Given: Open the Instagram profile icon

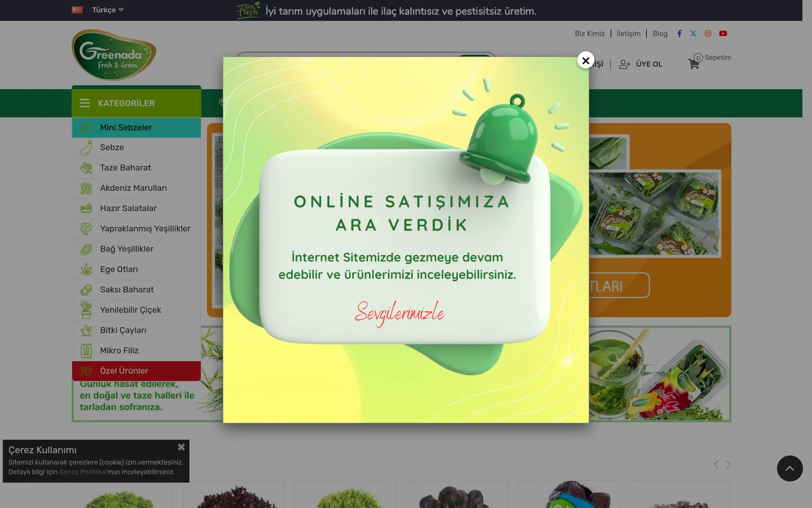Looking at the screenshot, I should [x=708, y=33].
